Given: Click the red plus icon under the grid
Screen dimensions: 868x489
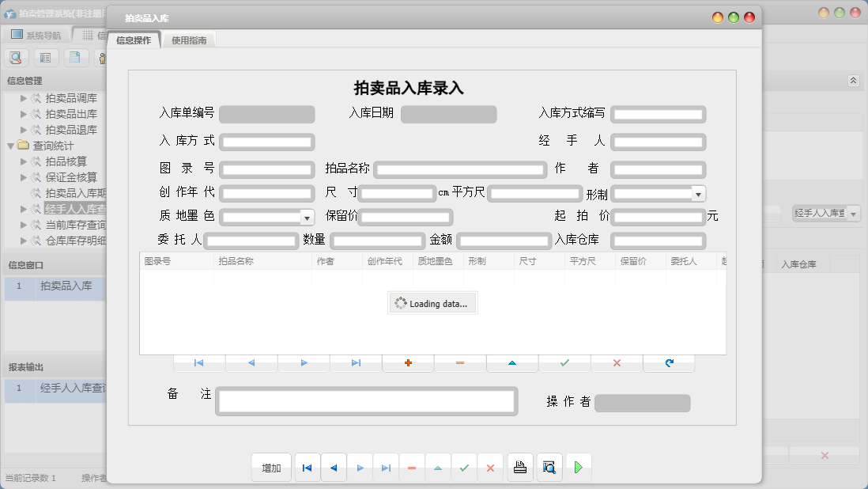Looking at the screenshot, I should coord(408,362).
